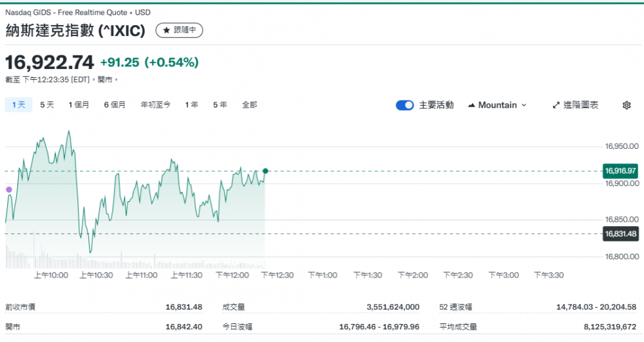Click the green 16,916.97 price label
This screenshot has height=342, width=644.
coord(620,171)
